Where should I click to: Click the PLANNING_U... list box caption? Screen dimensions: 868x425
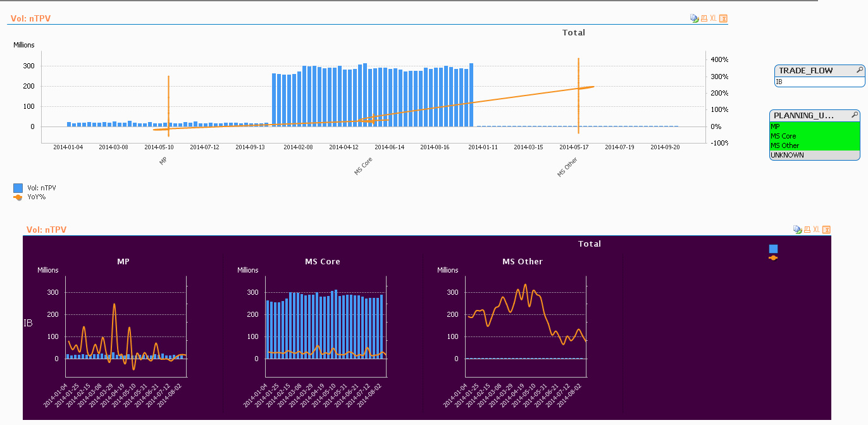[803, 115]
